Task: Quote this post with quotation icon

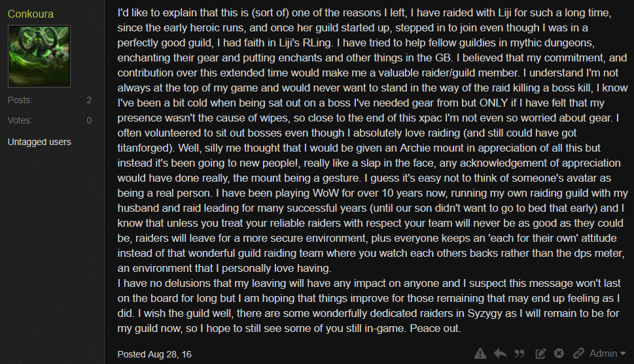Action: point(520,354)
